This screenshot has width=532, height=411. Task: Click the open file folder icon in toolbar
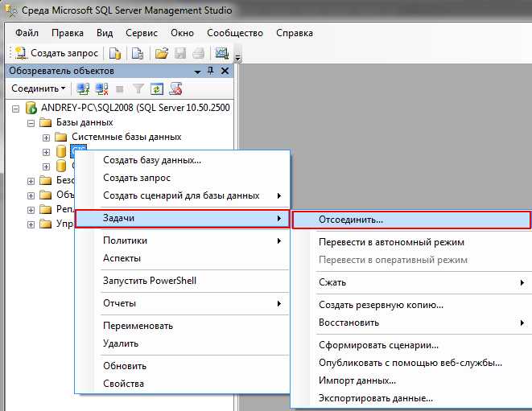pos(161,53)
